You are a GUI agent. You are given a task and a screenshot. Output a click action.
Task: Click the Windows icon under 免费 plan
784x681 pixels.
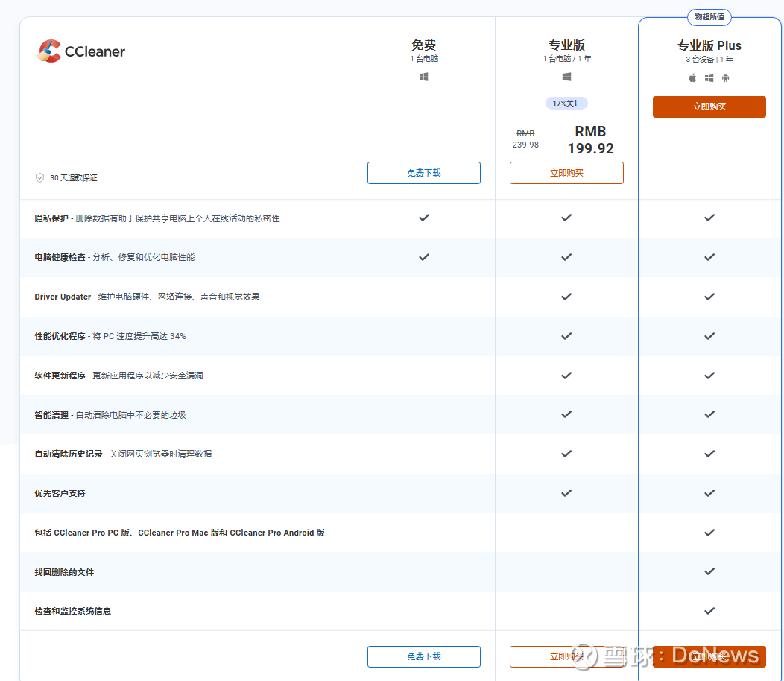(424, 77)
